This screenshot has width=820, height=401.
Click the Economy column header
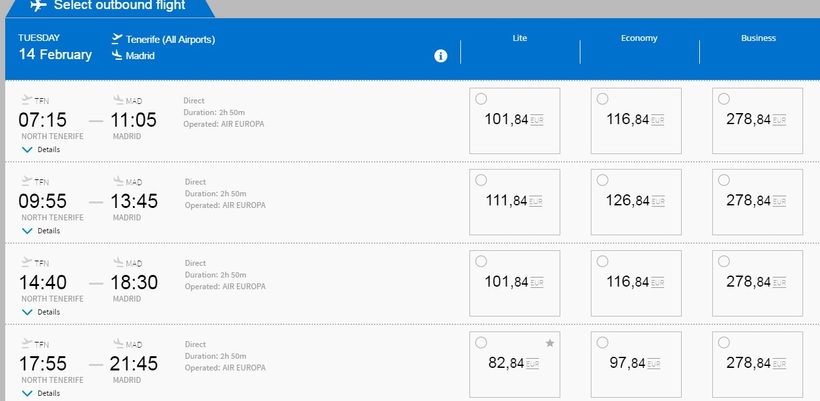(x=638, y=39)
